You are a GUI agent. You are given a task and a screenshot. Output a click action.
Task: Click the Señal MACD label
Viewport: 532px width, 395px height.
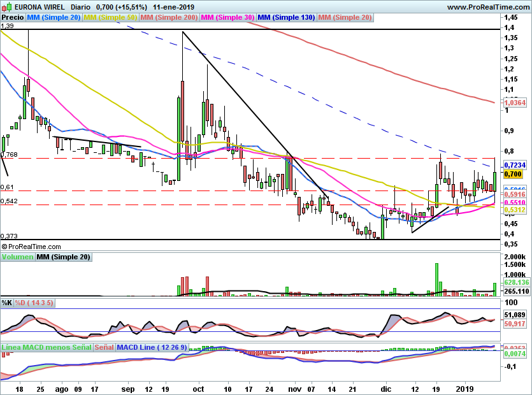point(104,347)
